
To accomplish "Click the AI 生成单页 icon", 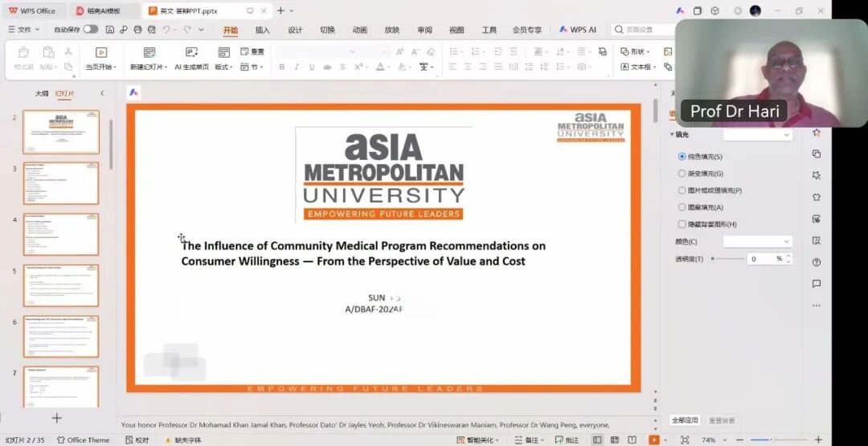I will coord(191,52).
